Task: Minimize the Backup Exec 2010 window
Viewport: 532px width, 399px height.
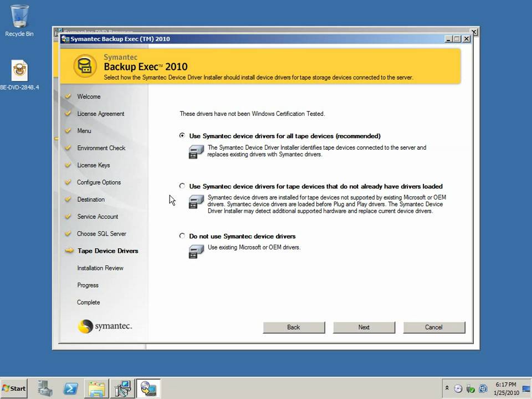Action: click(448, 39)
